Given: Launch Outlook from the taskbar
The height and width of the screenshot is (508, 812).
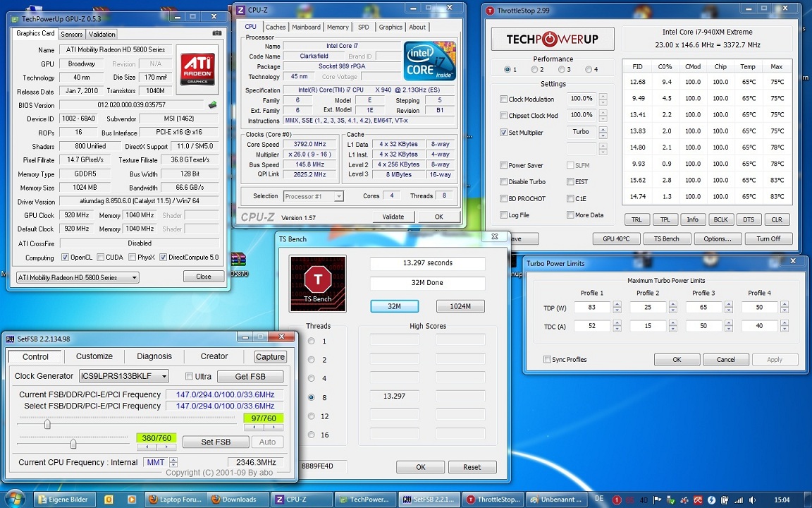Looking at the screenshot, I should (109, 500).
